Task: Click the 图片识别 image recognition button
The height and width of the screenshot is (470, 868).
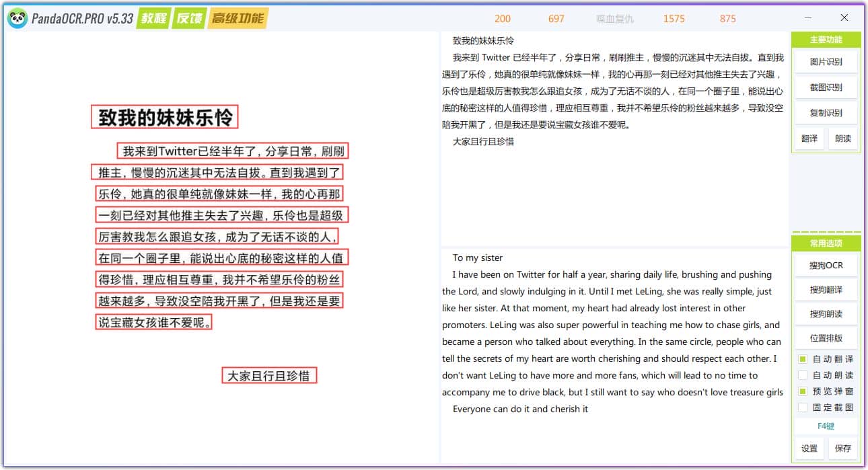Action: click(x=826, y=62)
